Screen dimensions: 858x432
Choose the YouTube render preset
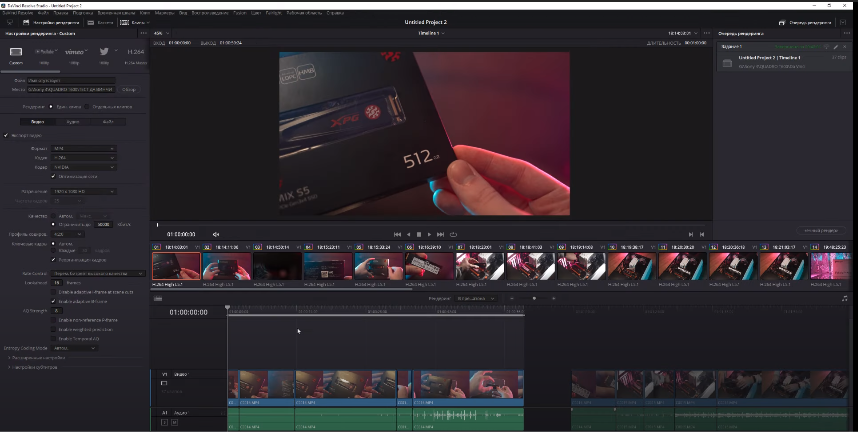pyautogui.click(x=45, y=51)
